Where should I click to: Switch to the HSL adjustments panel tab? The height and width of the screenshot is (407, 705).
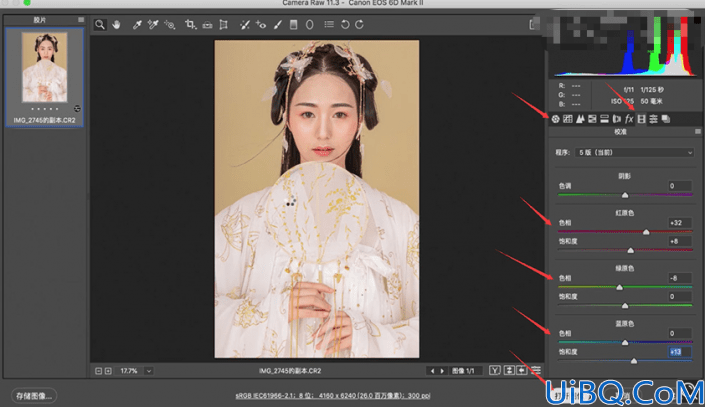[x=592, y=119]
